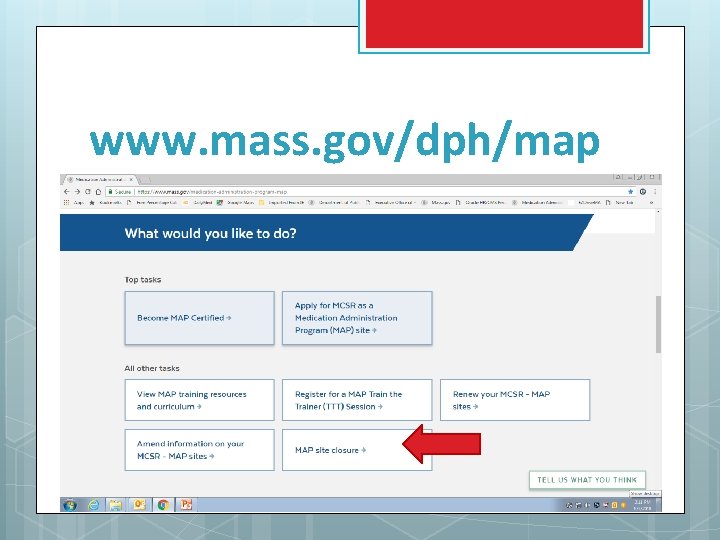
Task: Reload the page with the refresh icon
Action: [88, 191]
